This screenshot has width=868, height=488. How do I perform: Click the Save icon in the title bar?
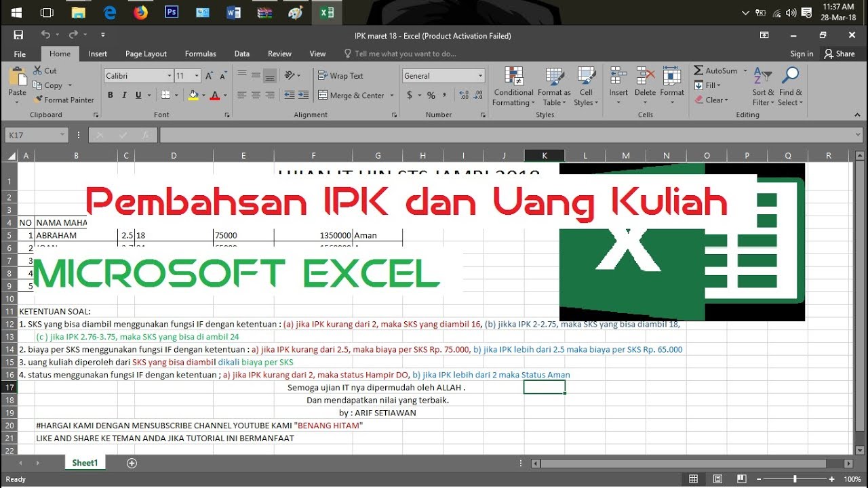click(x=18, y=35)
